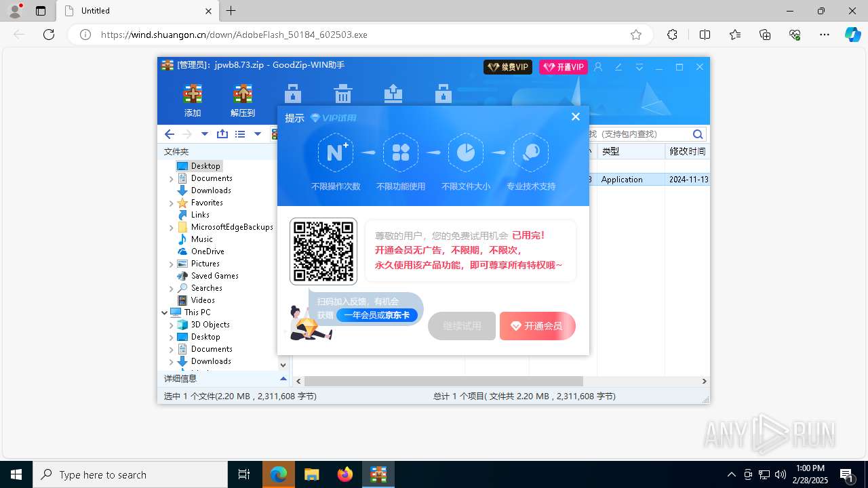
Task: Expand the Searches tree node
Action: [x=171, y=288]
